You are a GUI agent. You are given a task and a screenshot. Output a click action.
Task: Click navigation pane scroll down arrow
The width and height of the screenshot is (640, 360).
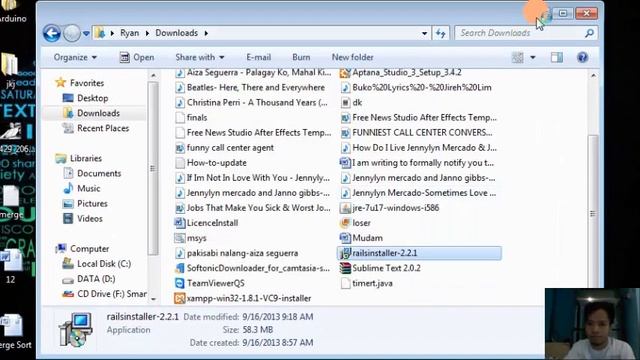(x=153, y=299)
